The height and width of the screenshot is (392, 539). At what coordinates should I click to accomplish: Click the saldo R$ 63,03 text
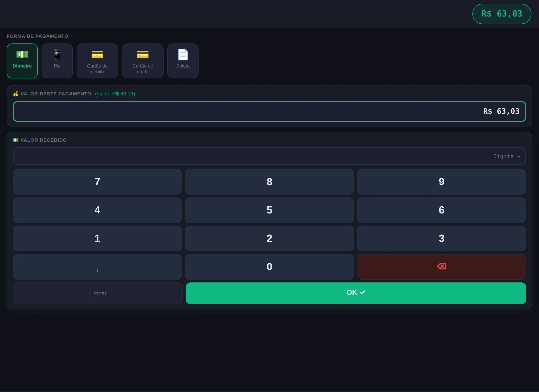pos(115,94)
